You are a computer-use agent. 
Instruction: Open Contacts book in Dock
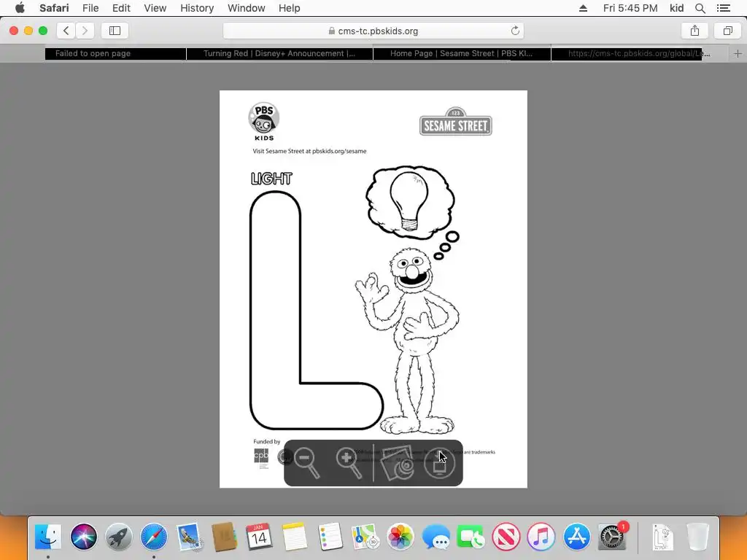[224, 537]
